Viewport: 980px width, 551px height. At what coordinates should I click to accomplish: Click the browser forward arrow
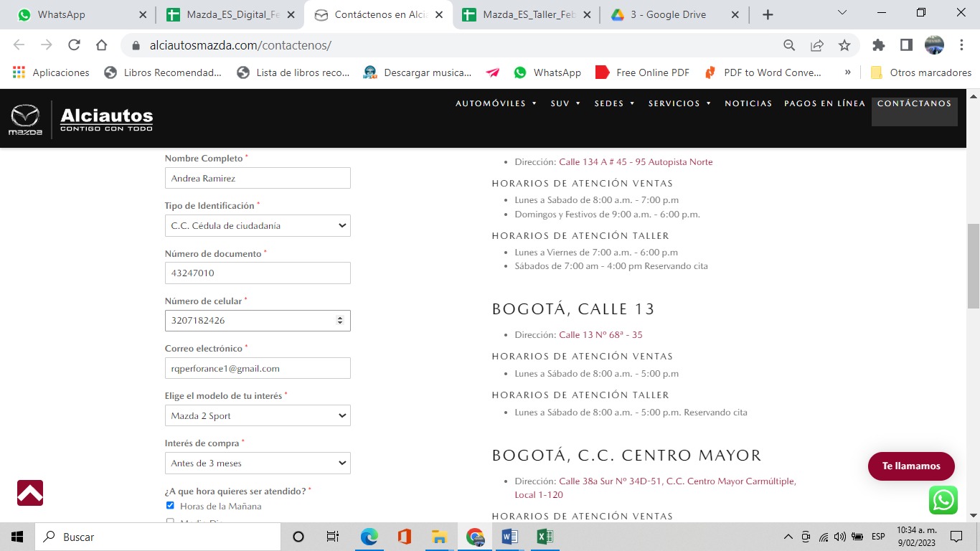[x=47, y=45]
